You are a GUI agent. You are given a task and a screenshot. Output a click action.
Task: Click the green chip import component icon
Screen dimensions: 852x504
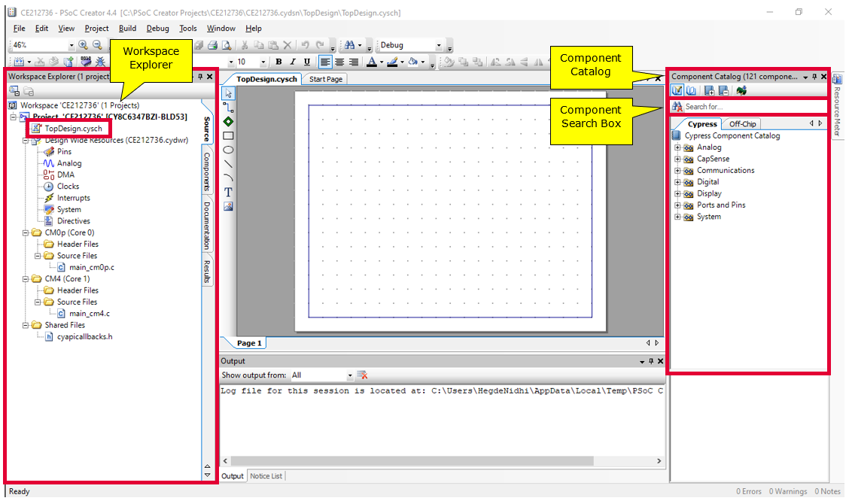click(x=741, y=91)
